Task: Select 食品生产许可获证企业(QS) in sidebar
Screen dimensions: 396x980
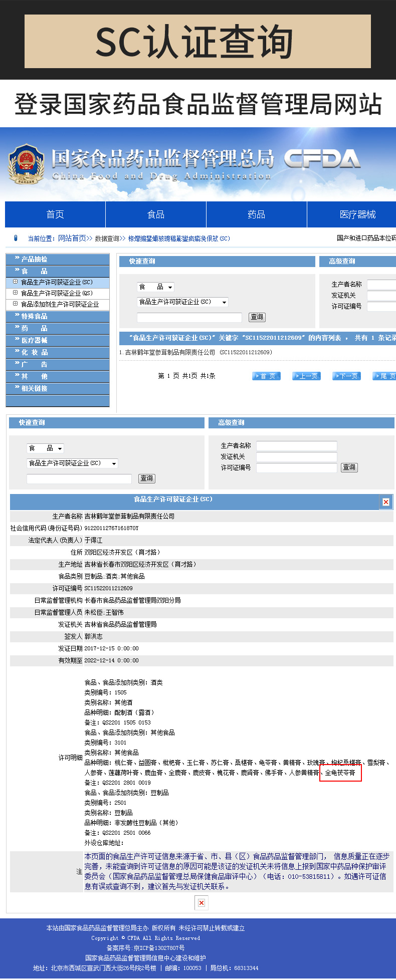Action: (57, 293)
